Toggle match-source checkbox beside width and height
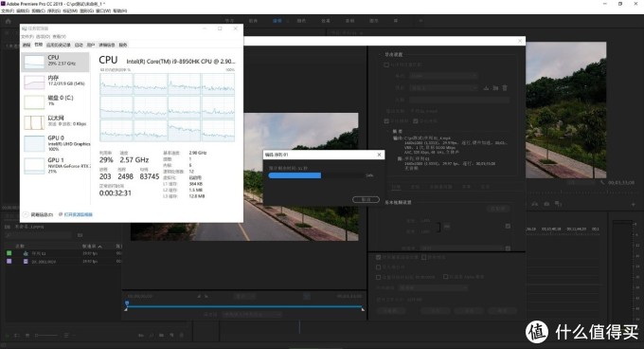Viewport: 644px width, 349px height. coord(508,226)
